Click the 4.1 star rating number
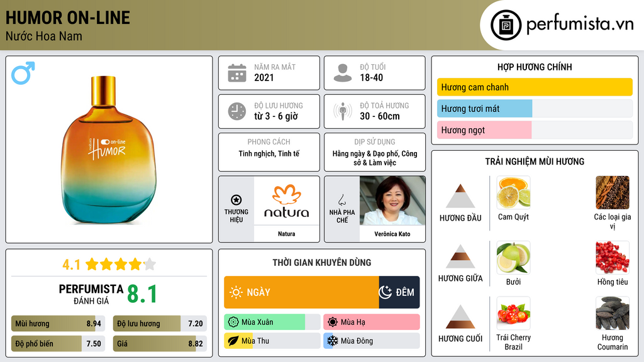This screenshot has width=644, height=362. [71, 265]
